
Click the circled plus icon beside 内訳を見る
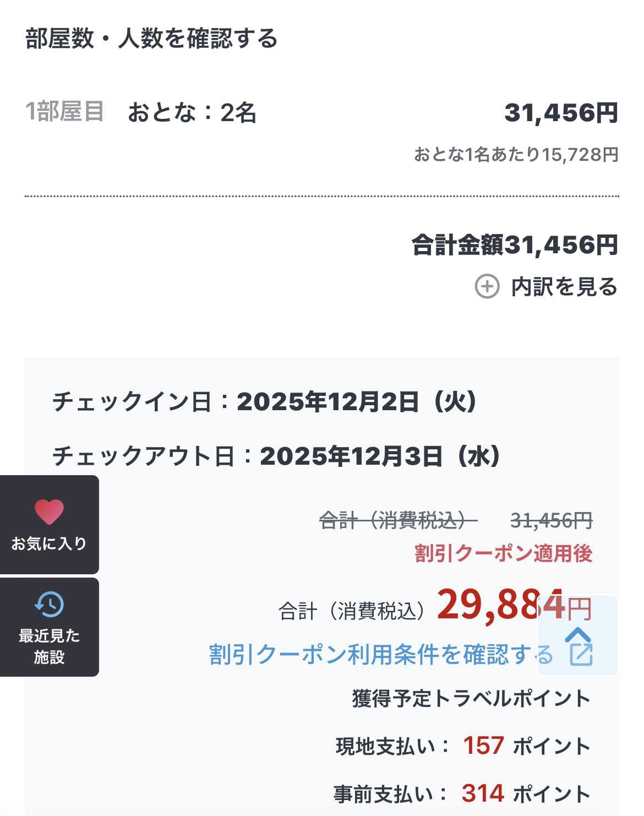(487, 287)
